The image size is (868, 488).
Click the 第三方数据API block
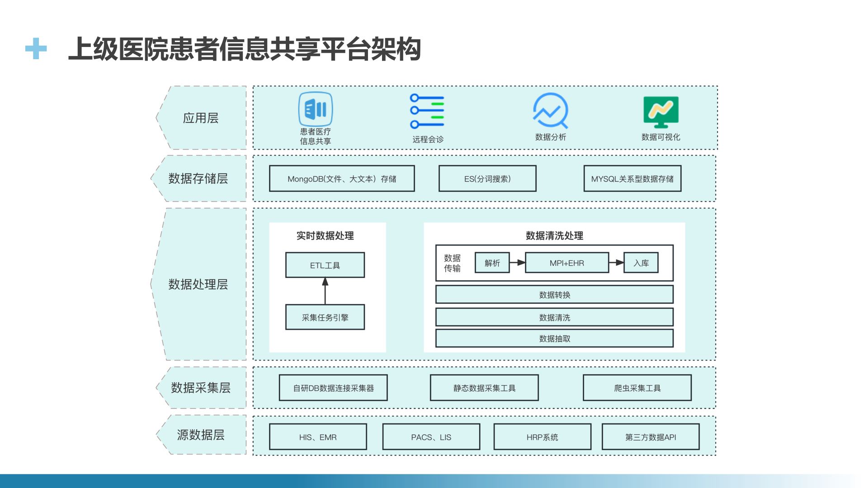click(651, 436)
